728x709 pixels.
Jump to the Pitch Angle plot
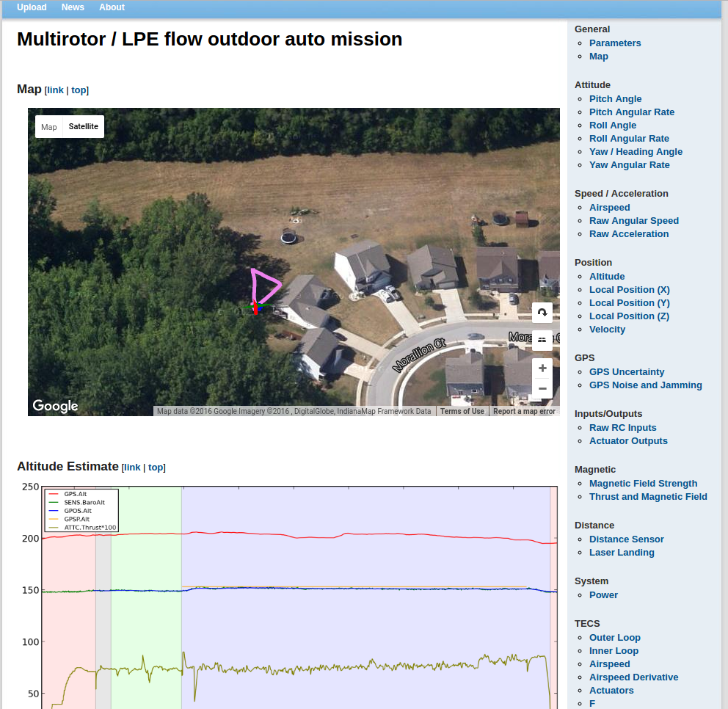tap(615, 99)
